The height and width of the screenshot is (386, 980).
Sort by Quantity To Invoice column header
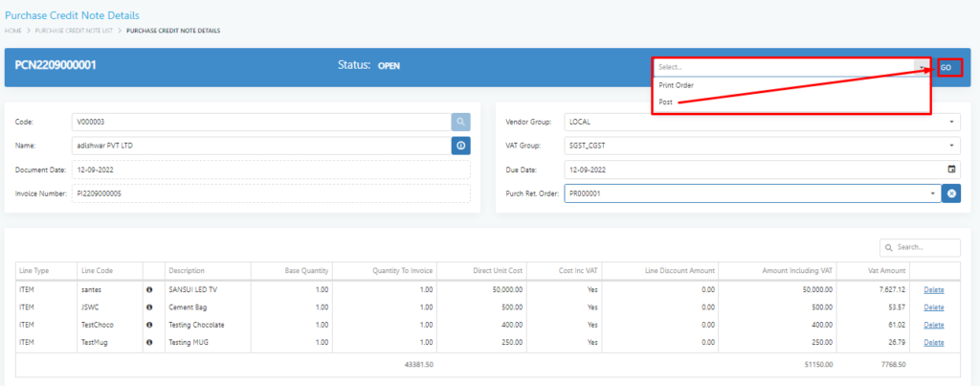tap(403, 271)
